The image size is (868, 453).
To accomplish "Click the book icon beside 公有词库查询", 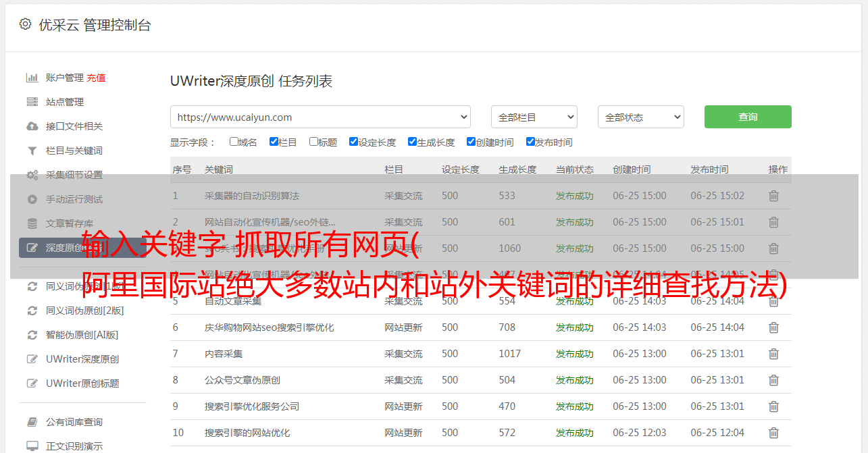I will 32,422.
